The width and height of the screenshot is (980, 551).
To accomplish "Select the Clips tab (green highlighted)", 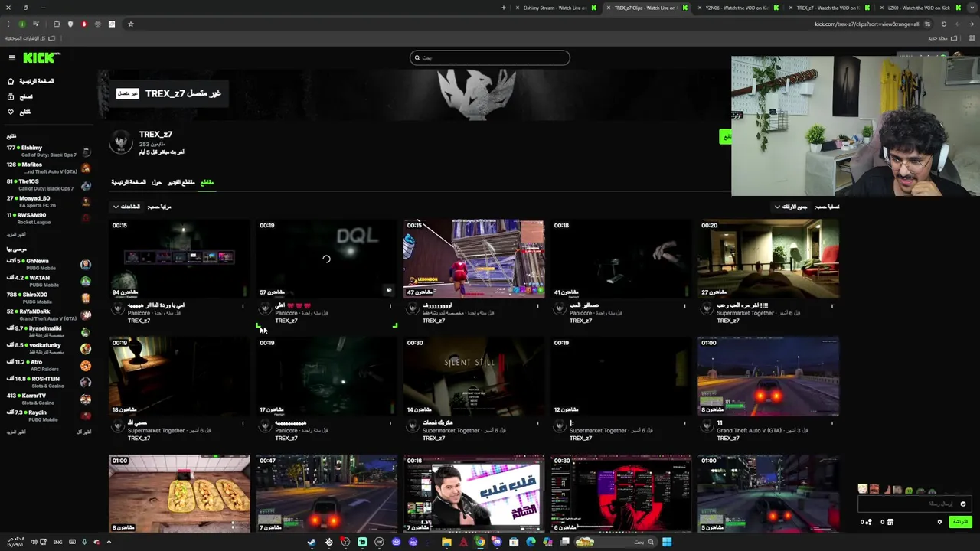I will (207, 182).
